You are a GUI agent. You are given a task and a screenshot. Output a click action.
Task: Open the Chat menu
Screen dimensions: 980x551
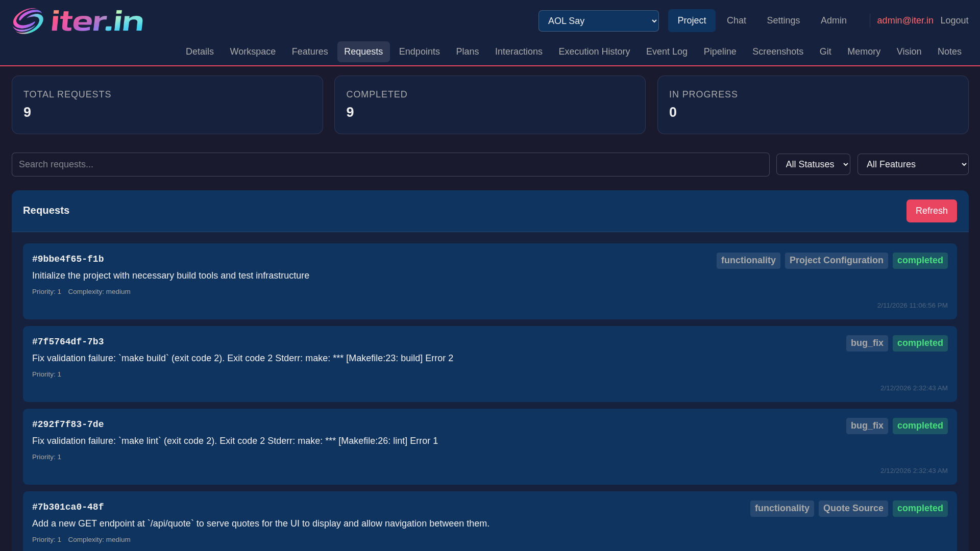tap(736, 20)
